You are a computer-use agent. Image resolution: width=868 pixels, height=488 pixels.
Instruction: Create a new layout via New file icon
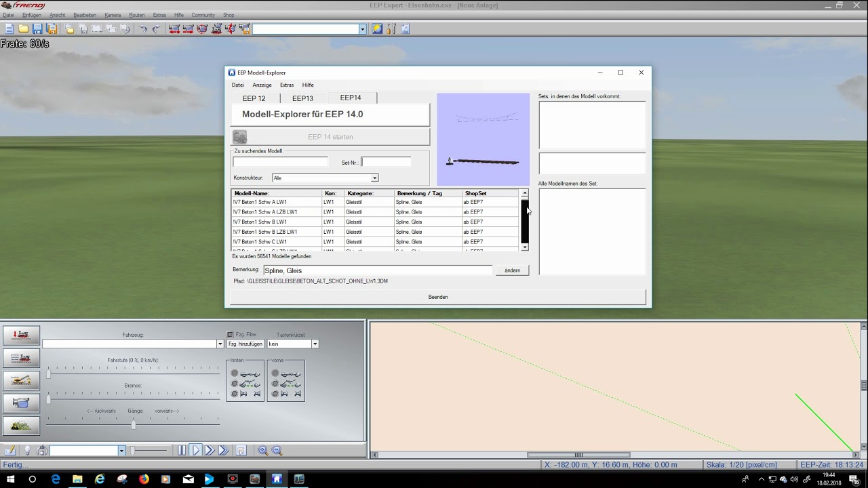[x=9, y=29]
